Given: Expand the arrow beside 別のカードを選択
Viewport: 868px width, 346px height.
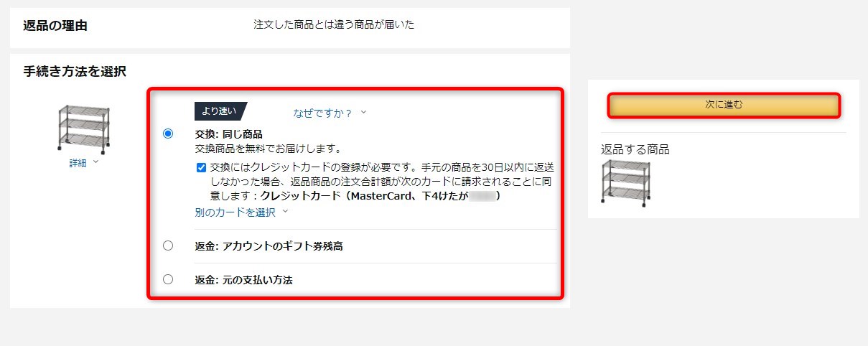Looking at the screenshot, I should click(x=285, y=212).
